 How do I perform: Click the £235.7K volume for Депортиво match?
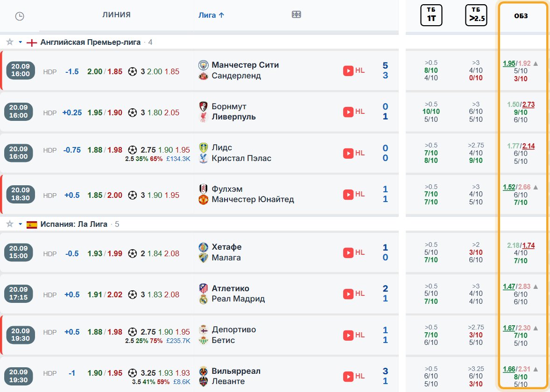click(x=178, y=341)
